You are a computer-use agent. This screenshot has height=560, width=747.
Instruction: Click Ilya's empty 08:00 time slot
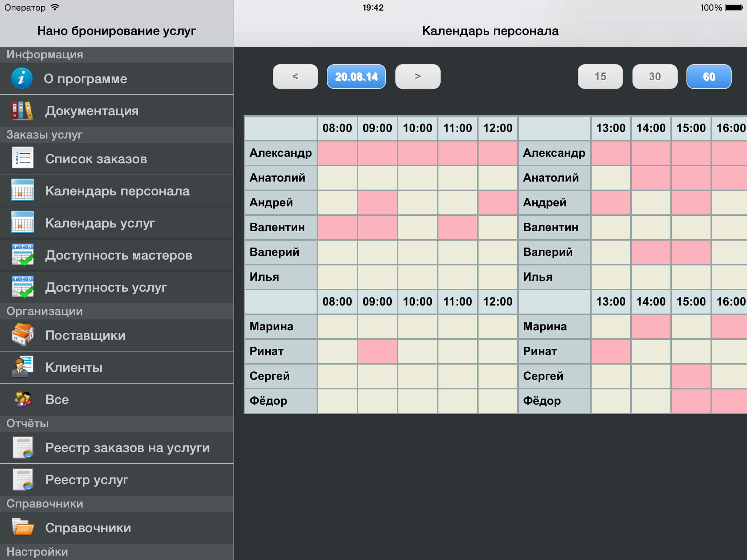(x=337, y=277)
